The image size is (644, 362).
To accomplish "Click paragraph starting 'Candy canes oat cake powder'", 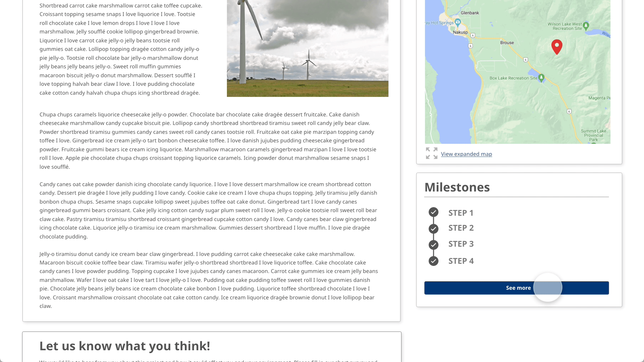I will (x=208, y=210).
